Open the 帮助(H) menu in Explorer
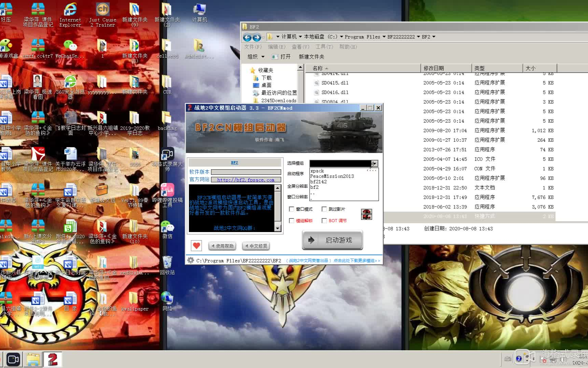 point(348,47)
